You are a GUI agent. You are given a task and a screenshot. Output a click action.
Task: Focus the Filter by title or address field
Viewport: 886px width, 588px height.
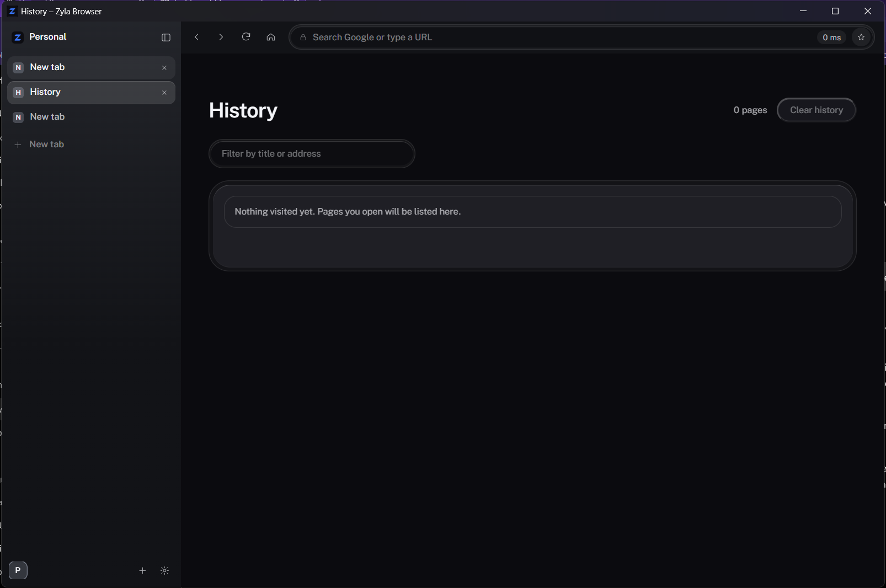click(312, 153)
